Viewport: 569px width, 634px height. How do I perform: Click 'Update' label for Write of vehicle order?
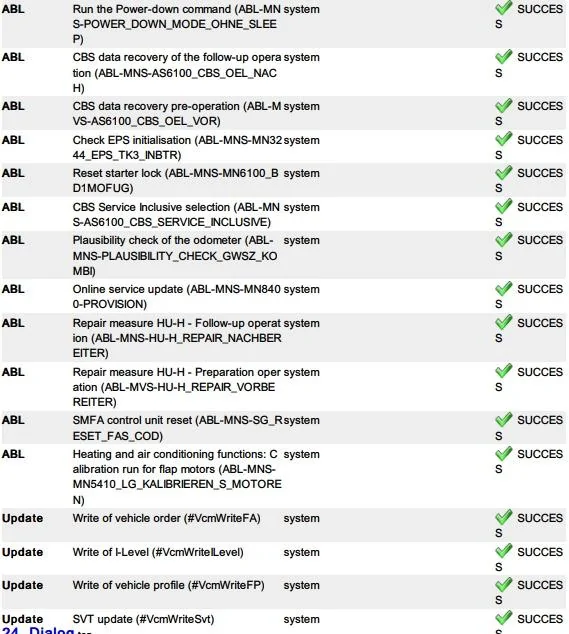(22, 518)
